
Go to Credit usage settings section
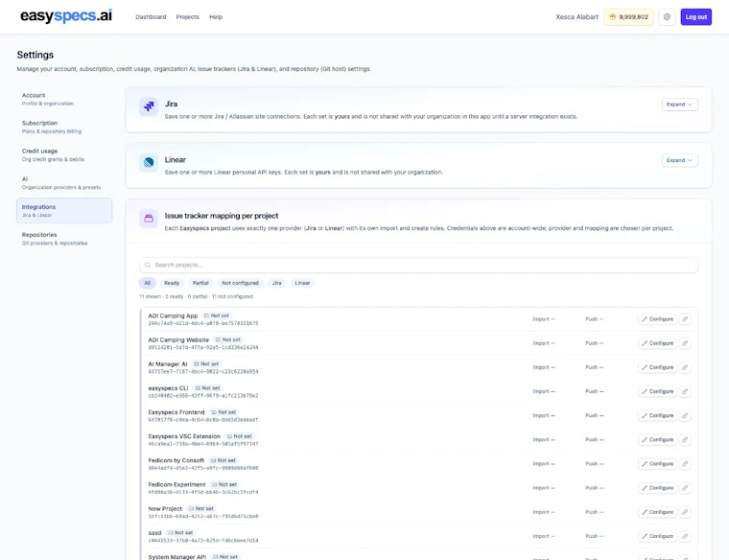(64, 154)
